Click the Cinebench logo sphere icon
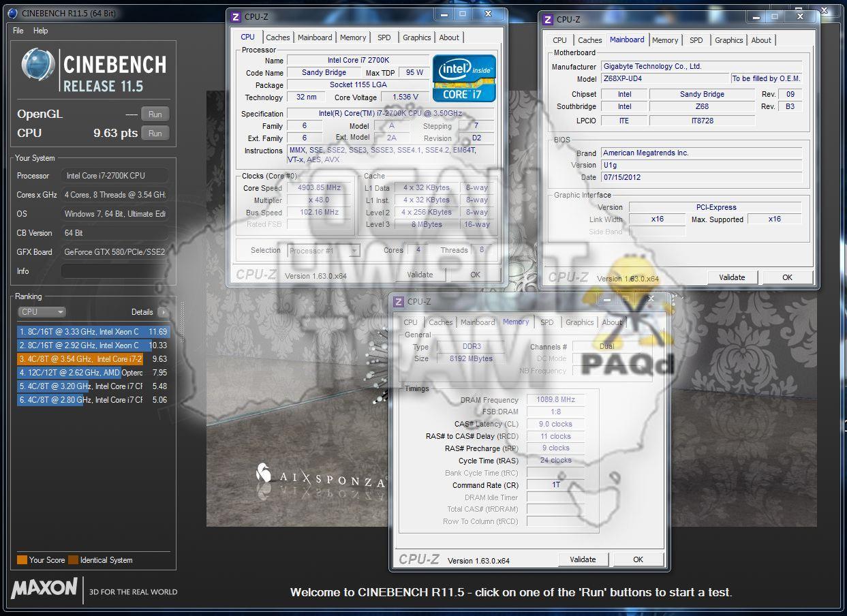The width and height of the screenshot is (847, 616). tap(38, 65)
